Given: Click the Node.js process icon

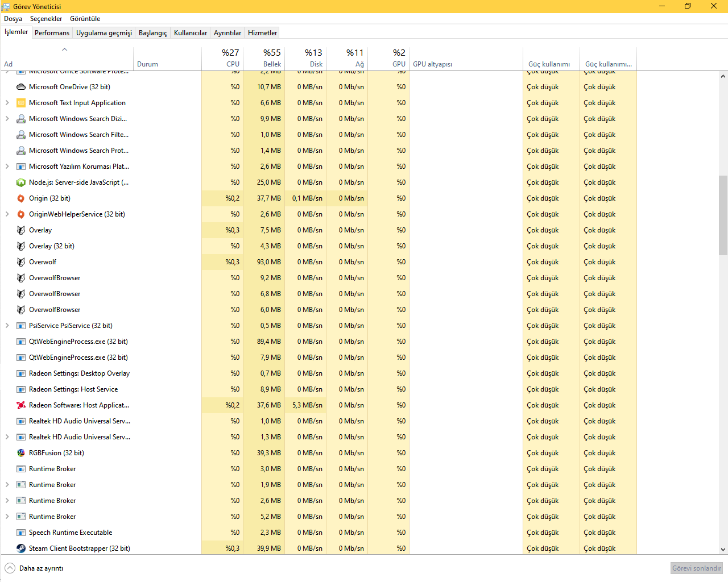Looking at the screenshot, I should tap(21, 182).
